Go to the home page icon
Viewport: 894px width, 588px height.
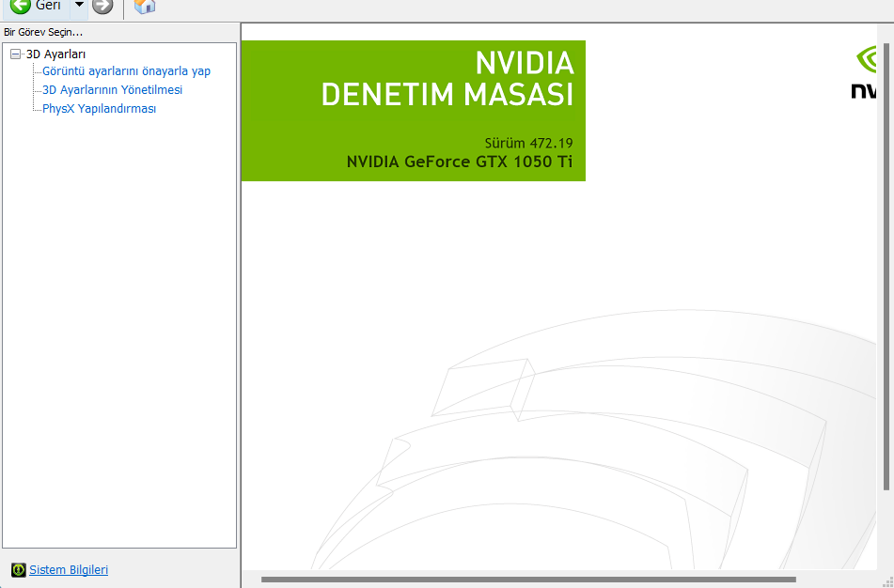point(145,7)
